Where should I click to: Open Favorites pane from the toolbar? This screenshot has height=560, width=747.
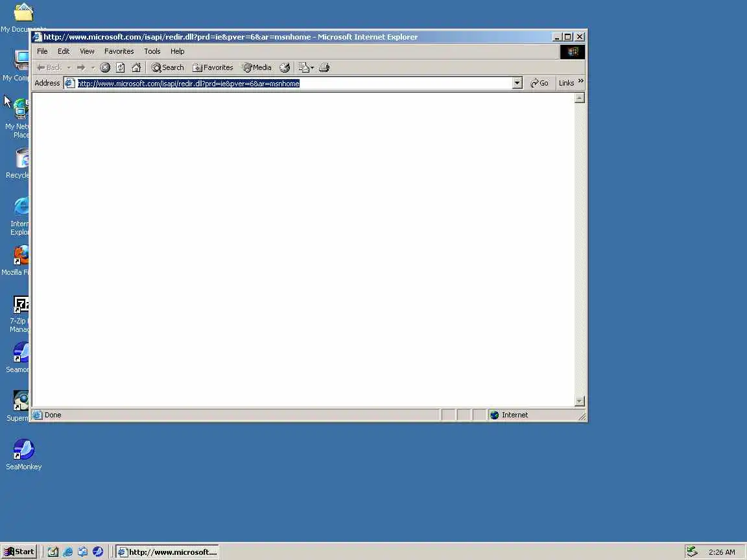tap(213, 67)
